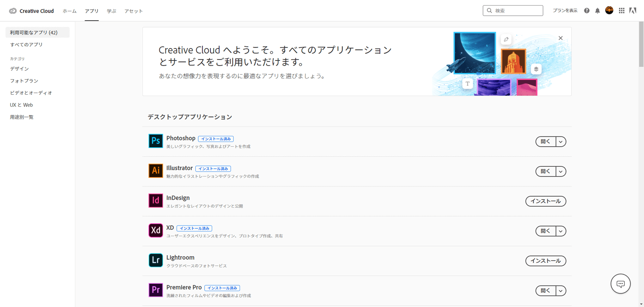Click the Illustrator app icon

coord(155,171)
